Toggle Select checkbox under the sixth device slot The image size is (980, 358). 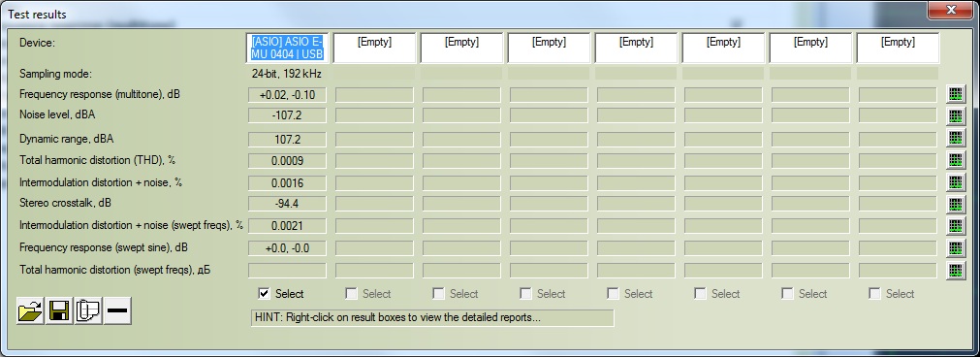coord(700,294)
